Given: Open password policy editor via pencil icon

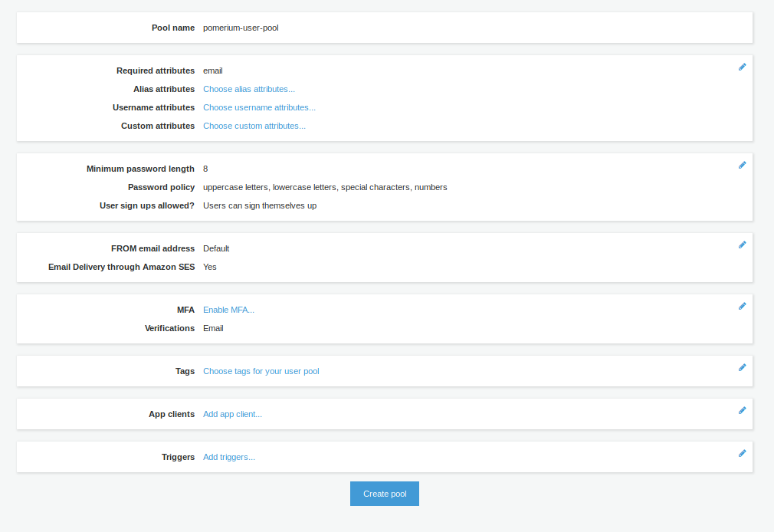Looking at the screenshot, I should point(742,165).
